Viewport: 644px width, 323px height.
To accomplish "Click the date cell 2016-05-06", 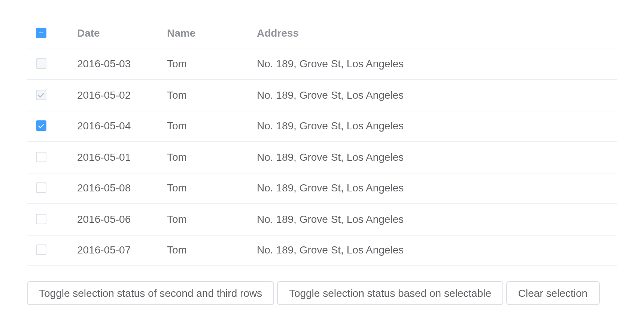I will [x=104, y=219].
